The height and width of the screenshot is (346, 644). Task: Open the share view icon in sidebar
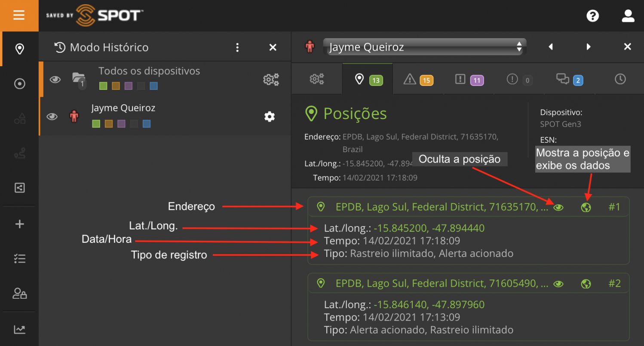point(19,188)
